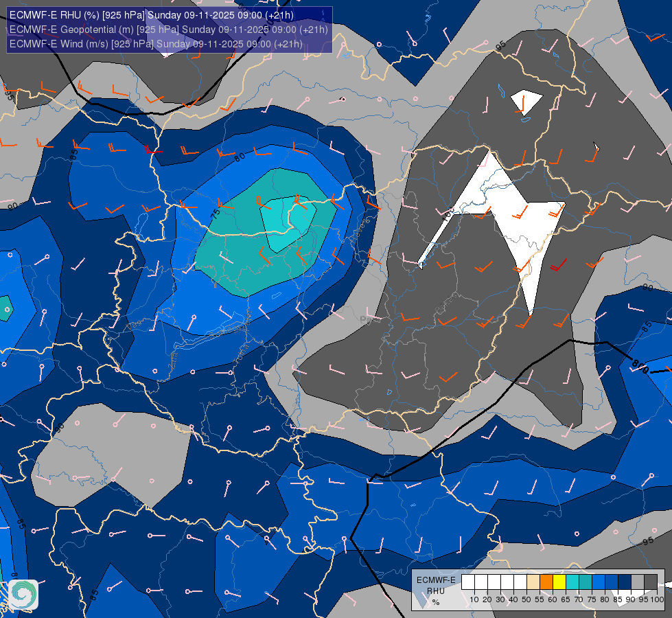Viewport: 672px width, 618px height.
Task: Select the 'ECMWF-E Geopotential (m)' title line
Action: tap(168, 30)
